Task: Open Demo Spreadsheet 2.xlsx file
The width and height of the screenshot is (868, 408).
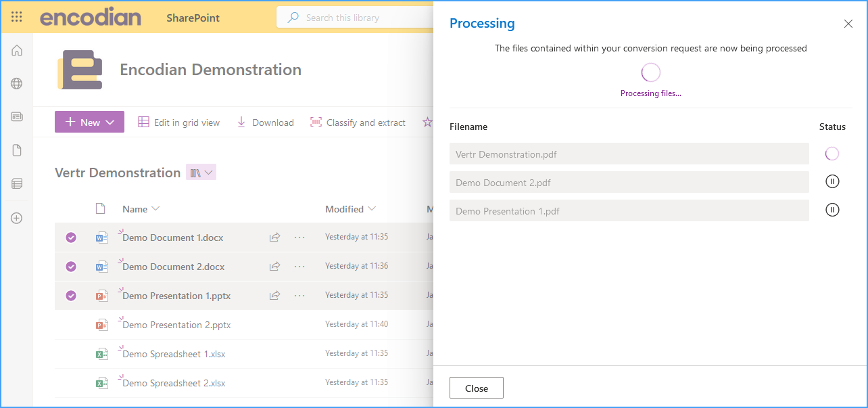Action: (174, 383)
